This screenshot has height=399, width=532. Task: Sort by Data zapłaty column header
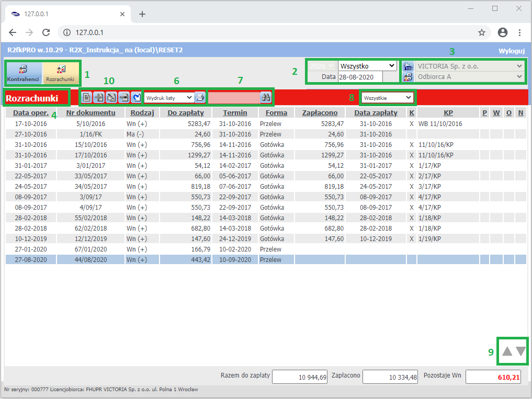click(376, 112)
